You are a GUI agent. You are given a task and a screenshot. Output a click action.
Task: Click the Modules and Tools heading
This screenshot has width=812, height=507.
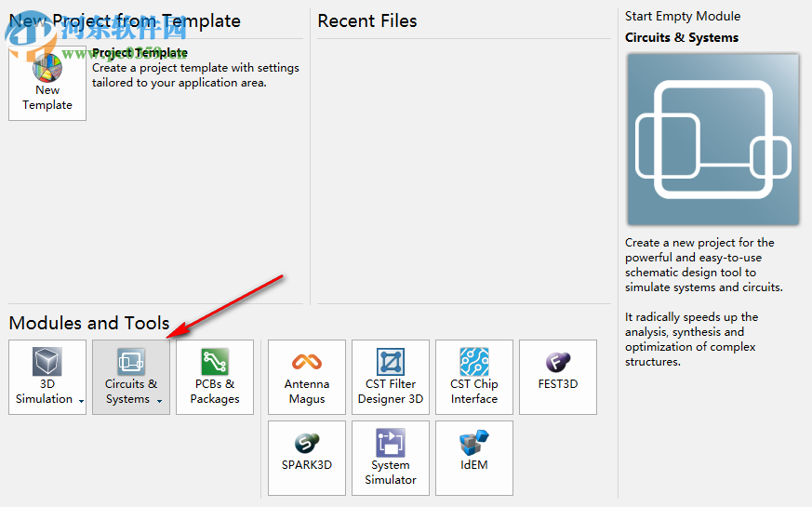89,323
